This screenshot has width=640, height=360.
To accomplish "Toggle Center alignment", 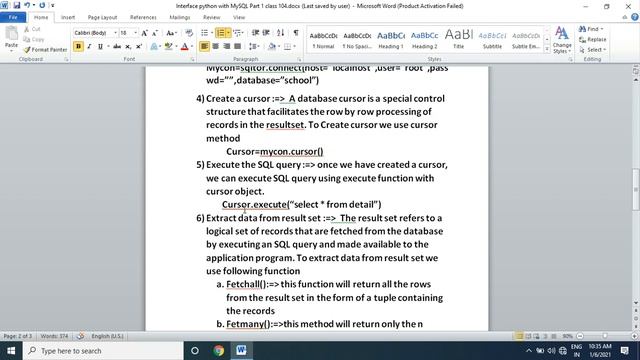I will (x=216, y=46).
